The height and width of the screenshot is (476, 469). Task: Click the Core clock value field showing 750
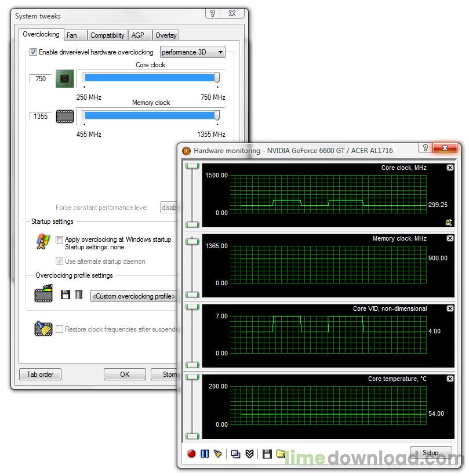tap(41, 79)
